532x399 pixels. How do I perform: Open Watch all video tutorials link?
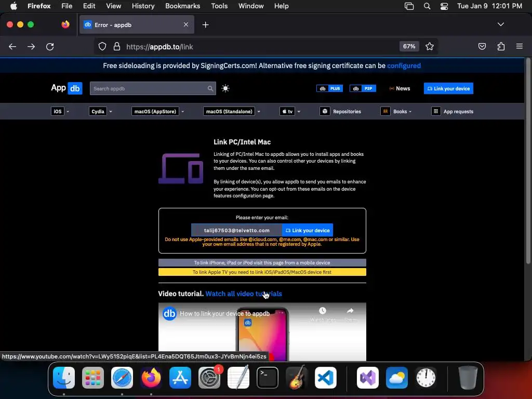tap(244, 294)
